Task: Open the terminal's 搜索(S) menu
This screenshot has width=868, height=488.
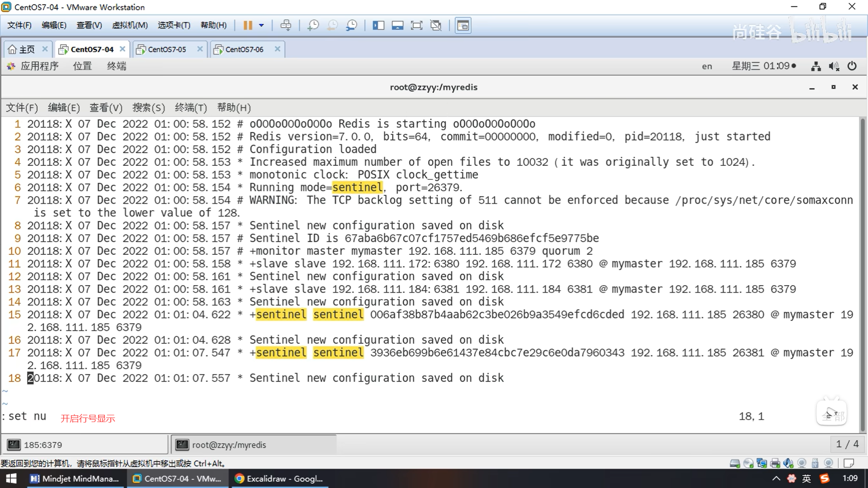Action: click(x=148, y=108)
